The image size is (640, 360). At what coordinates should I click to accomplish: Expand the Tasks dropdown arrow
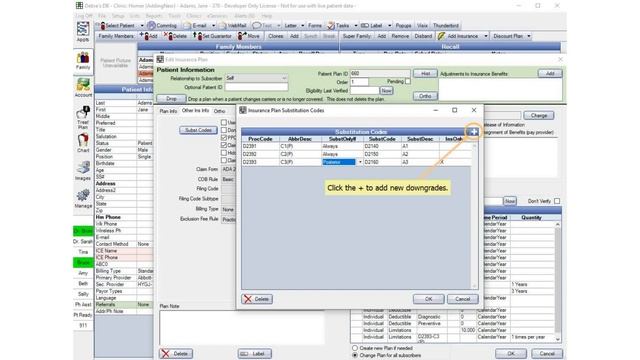[x=356, y=26]
